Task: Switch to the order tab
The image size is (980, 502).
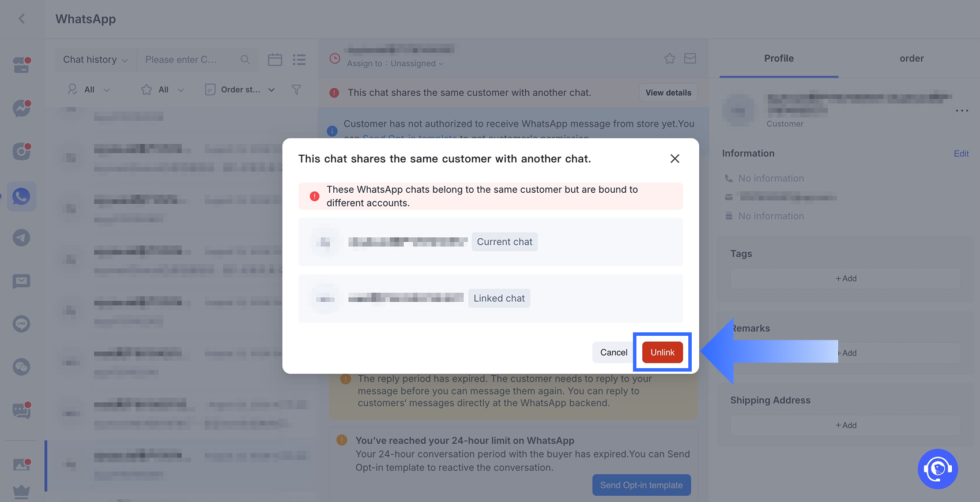Action: click(x=911, y=58)
